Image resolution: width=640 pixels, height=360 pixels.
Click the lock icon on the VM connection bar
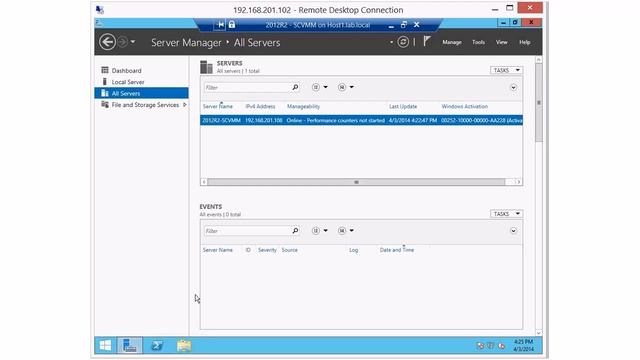coord(232,24)
